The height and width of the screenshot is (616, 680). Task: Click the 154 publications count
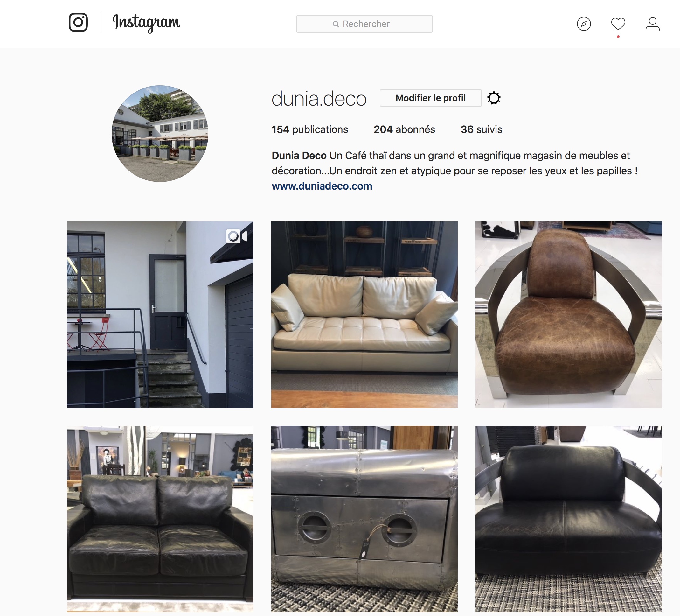(310, 129)
